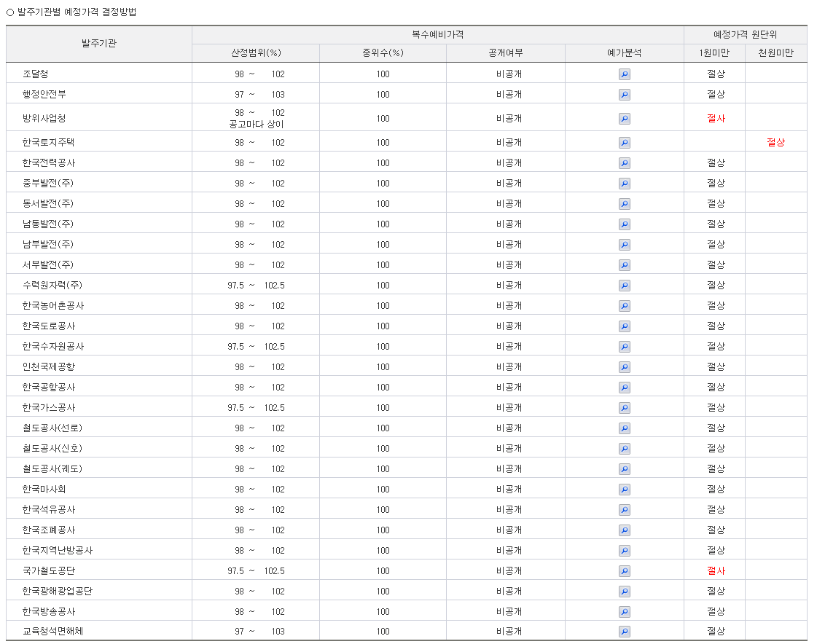This screenshot has width=817, height=644.
Task: Select the 한국마사회 agency name
Action: pyautogui.click(x=44, y=490)
